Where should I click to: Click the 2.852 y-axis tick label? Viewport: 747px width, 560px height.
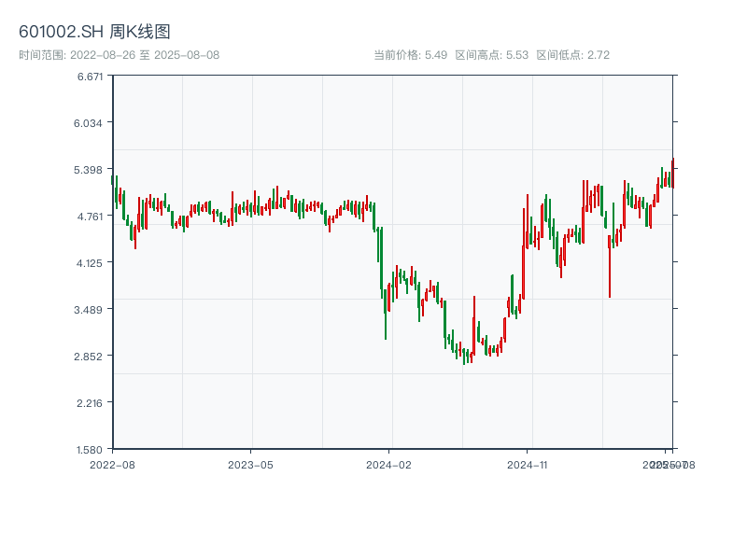[x=91, y=357]
